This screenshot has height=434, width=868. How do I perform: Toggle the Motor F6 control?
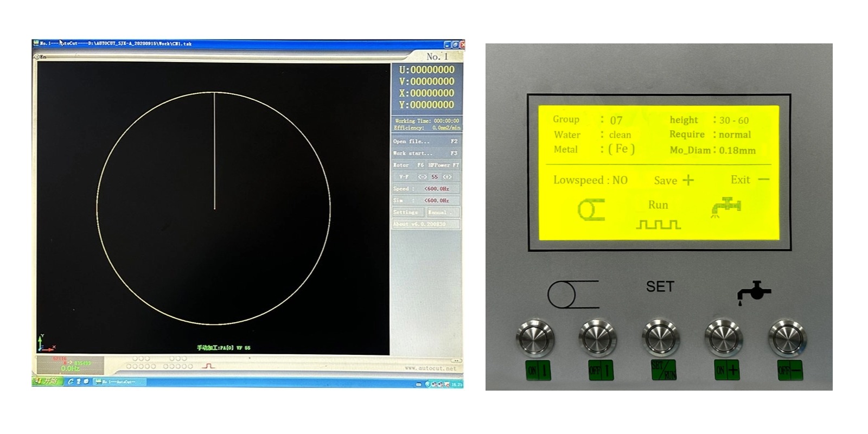pyautogui.click(x=408, y=165)
